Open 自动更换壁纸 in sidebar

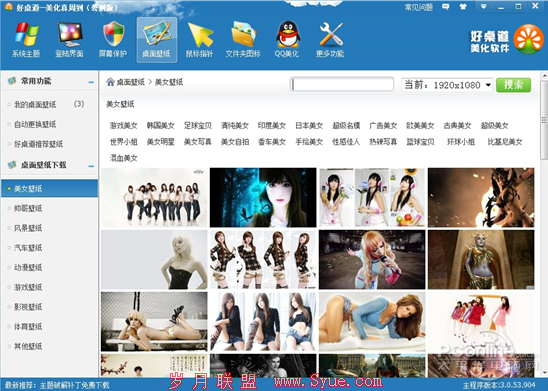click(35, 124)
